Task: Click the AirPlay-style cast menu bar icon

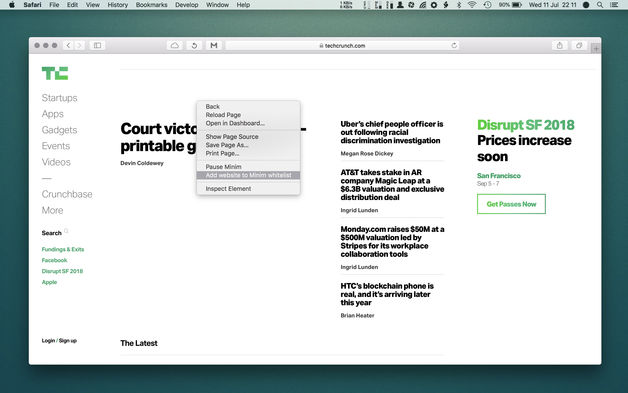Action: pos(423,5)
